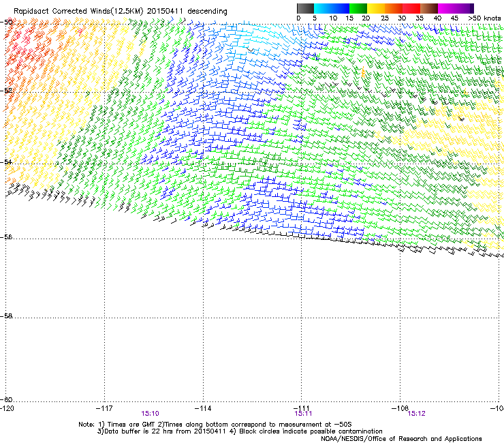Image resolution: width=504 pixels, height=443 pixels.
Task: Click the '-117' longitude axis label
Action: tap(104, 408)
